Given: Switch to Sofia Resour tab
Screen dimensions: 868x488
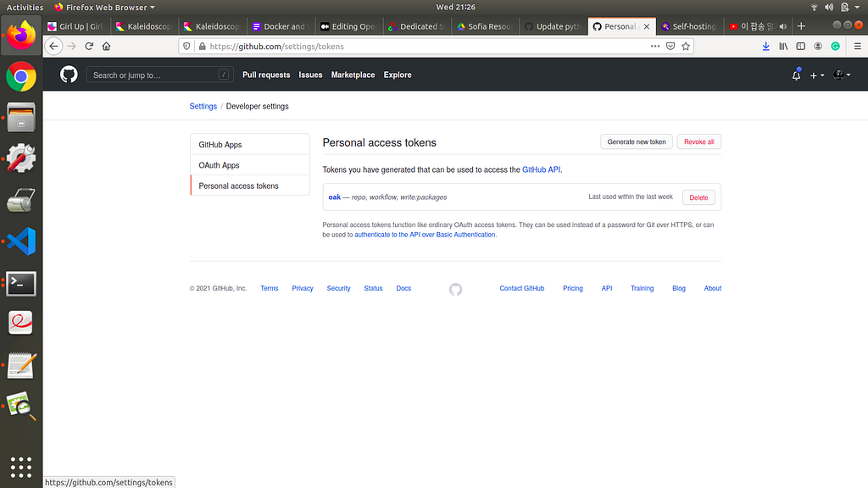Looking at the screenshot, I should coord(486,26).
